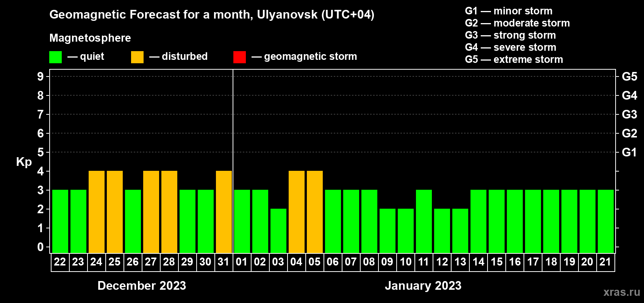
Task: Click the orange disturbed legend swatch
Action: coord(137,57)
